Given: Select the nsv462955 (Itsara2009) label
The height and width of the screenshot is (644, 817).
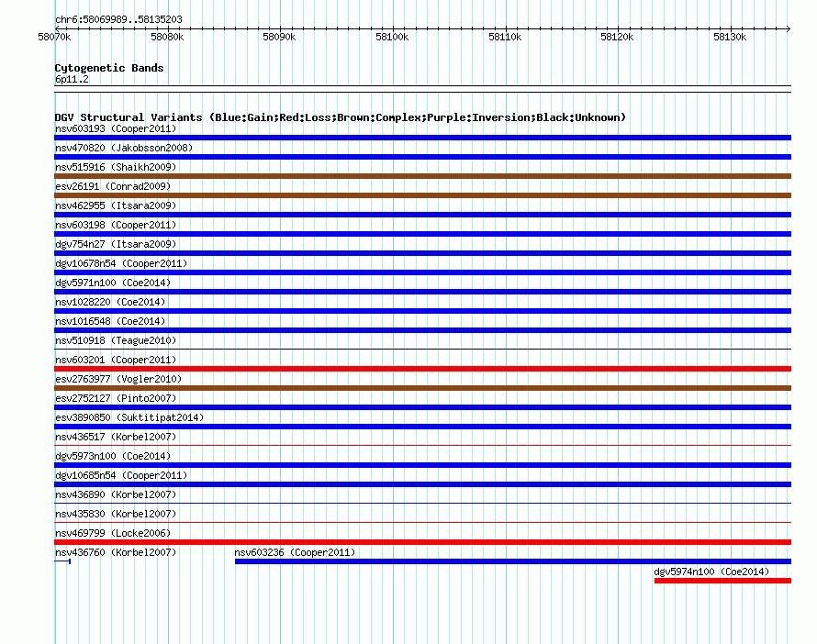Looking at the screenshot, I should tap(116, 205).
